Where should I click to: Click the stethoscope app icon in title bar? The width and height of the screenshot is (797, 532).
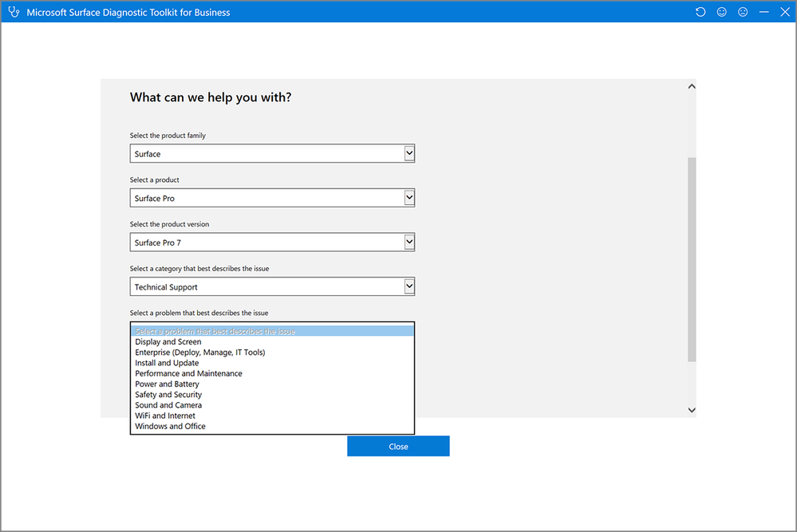[x=12, y=12]
